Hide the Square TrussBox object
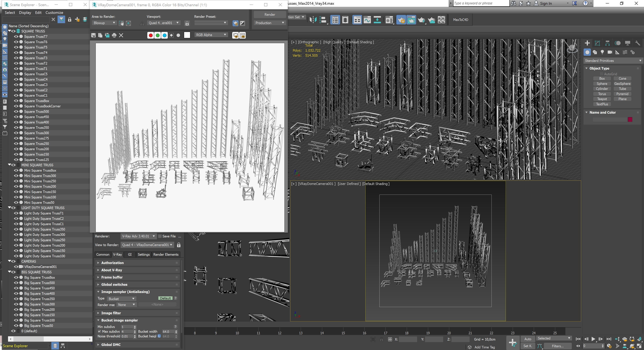 [x=16, y=101]
